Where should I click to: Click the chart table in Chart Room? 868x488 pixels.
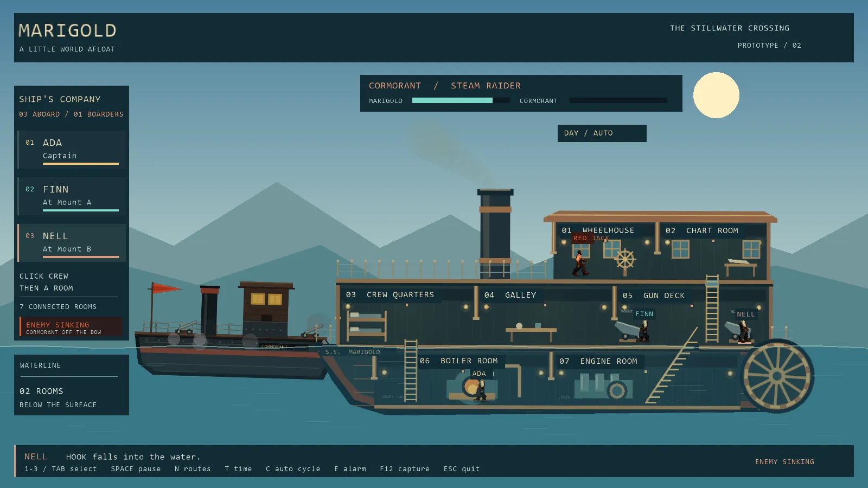click(741, 267)
